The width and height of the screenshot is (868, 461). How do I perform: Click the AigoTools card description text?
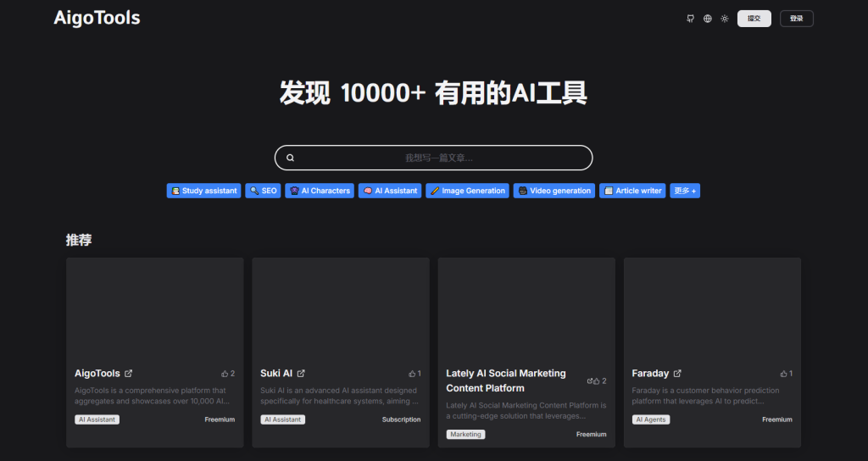(x=153, y=396)
